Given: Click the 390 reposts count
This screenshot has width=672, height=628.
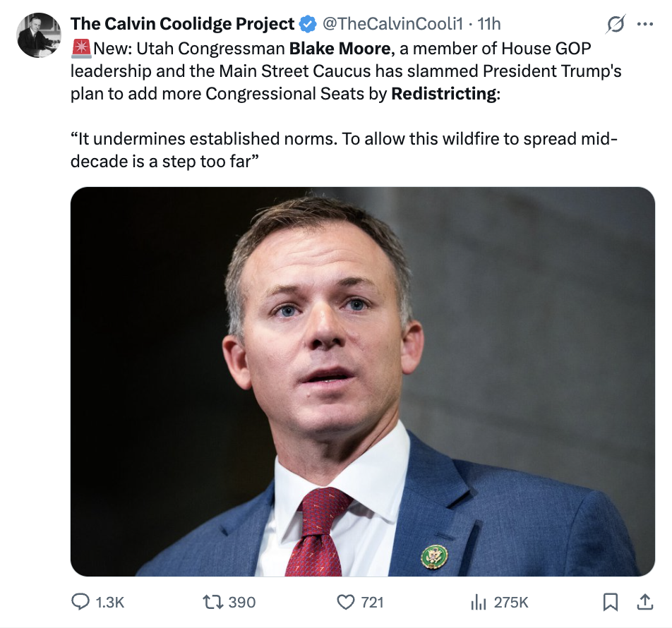Looking at the screenshot, I should 241,602.
